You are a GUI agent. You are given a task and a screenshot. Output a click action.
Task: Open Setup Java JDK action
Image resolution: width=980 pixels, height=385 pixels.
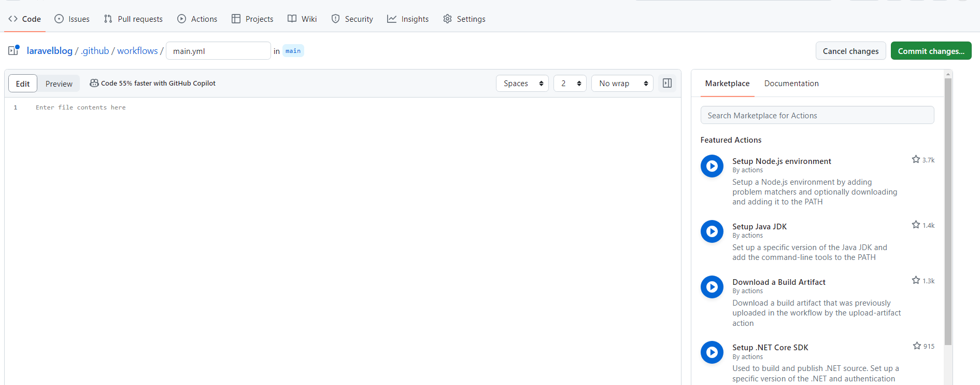point(759,227)
